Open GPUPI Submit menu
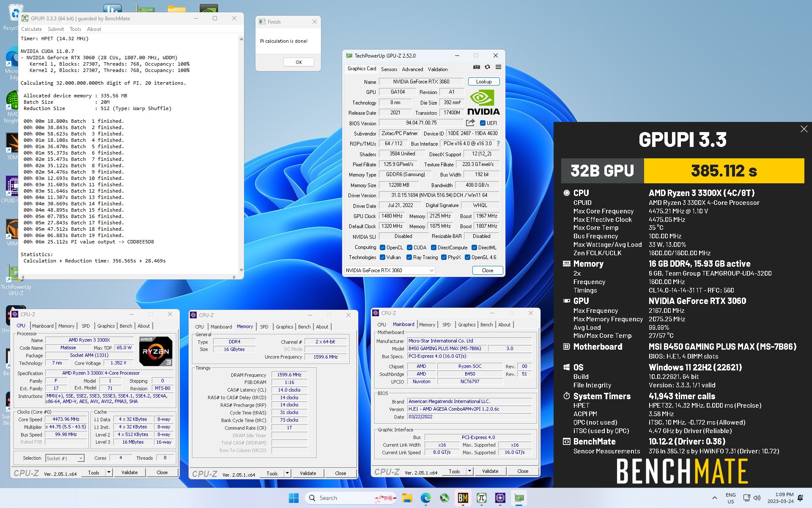 (x=56, y=29)
